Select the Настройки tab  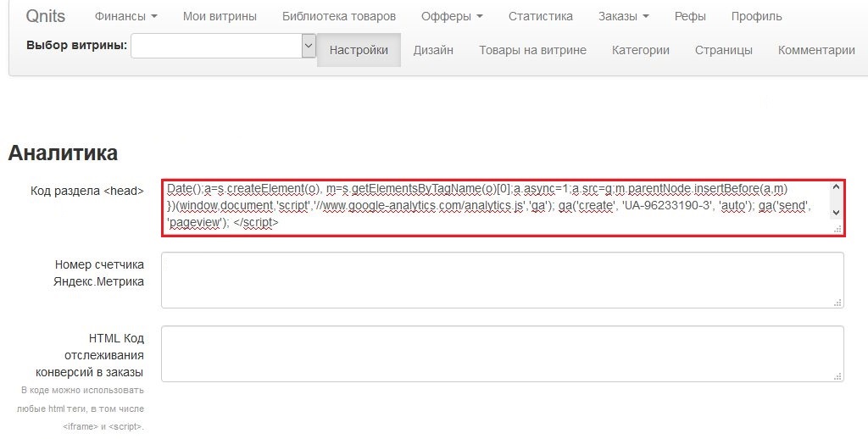(359, 50)
